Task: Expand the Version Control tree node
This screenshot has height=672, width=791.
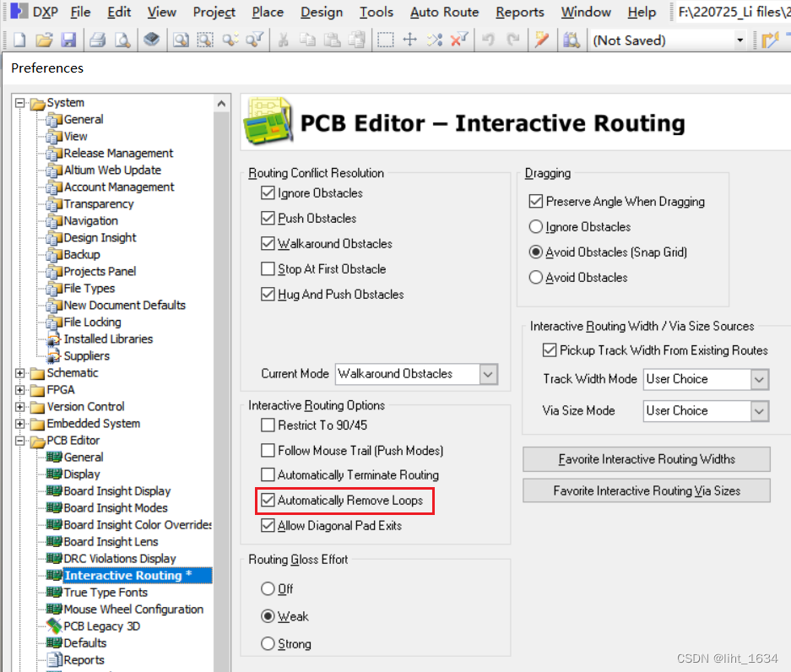Action: (19, 407)
